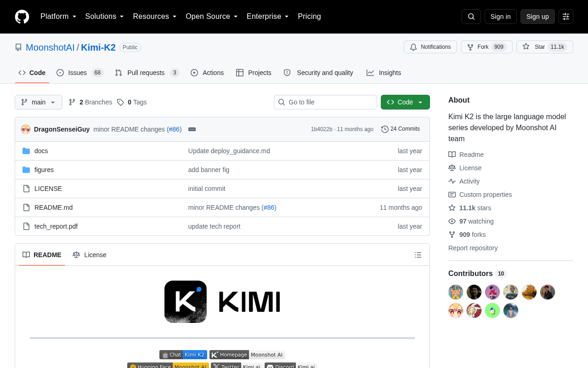Click 'update tech report' commit message
The image size is (588, 368).
(215, 226)
